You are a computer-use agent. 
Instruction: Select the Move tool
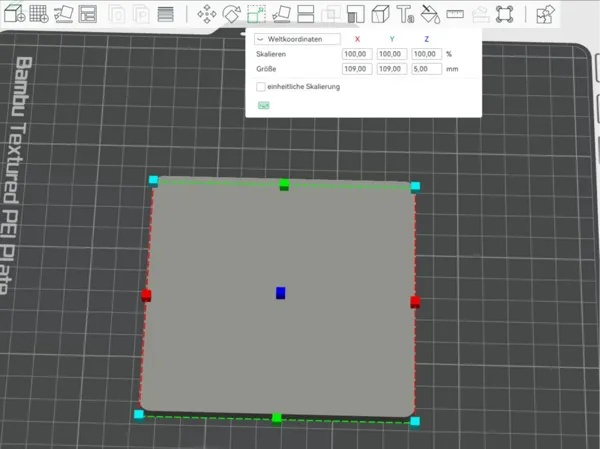tap(207, 14)
